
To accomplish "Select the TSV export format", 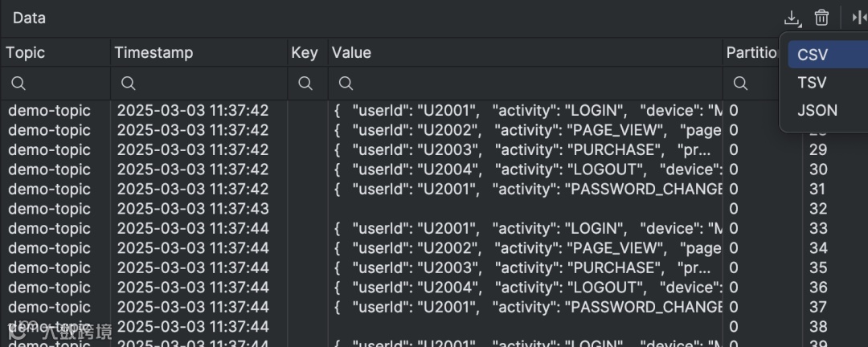I will click(812, 83).
